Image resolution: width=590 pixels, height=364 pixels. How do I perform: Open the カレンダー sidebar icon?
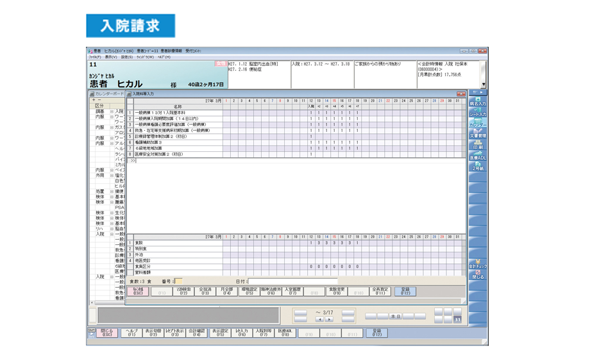point(478,122)
